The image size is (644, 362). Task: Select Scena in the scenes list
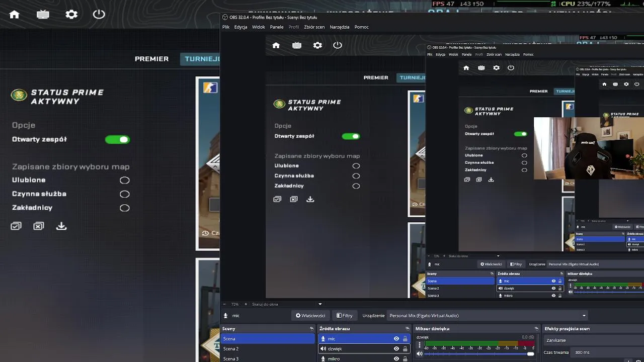(x=268, y=339)
